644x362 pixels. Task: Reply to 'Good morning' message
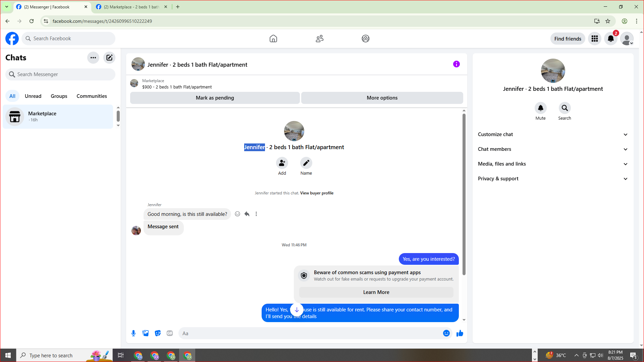click(x=247, y=214)
